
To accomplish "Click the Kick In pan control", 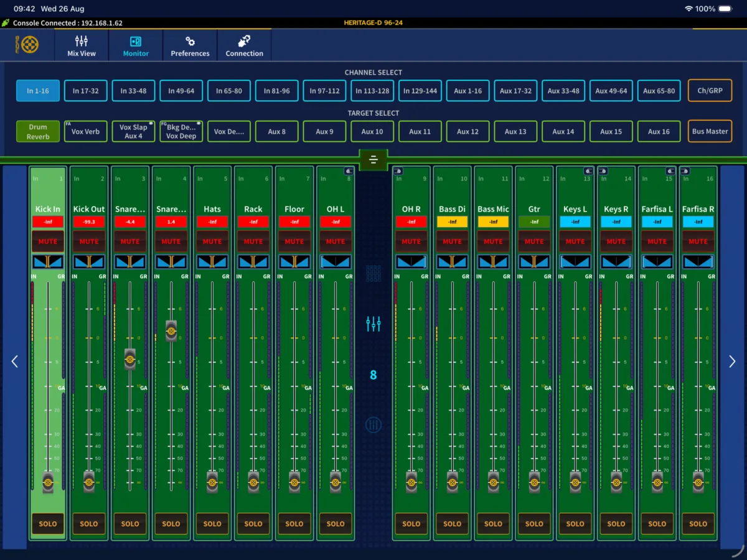I will 48,261.
